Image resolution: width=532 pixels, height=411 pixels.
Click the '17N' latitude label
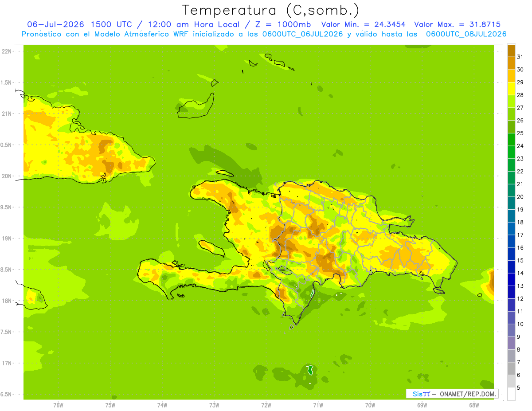(6, 363)
